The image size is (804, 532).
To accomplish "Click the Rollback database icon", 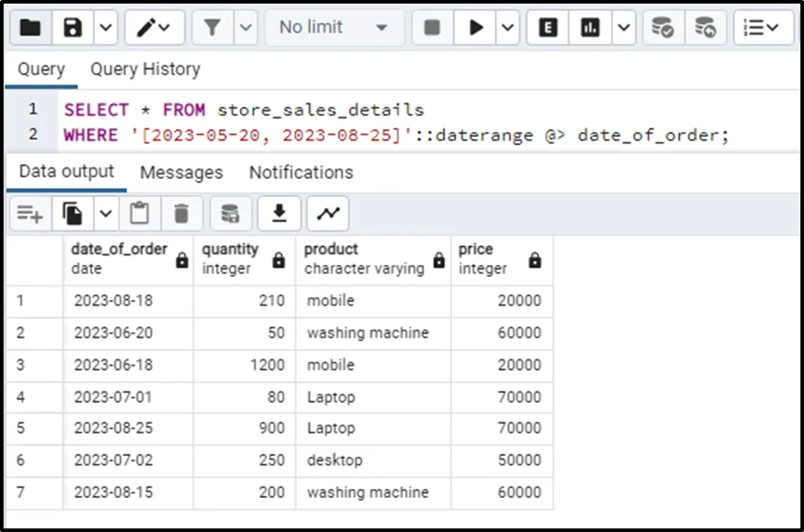I will [705, 28].
